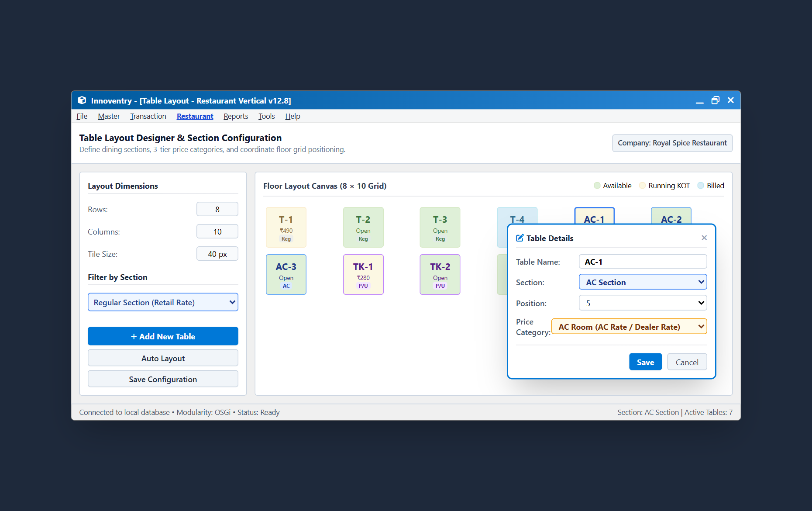The image size is (812, 511).
Task: Click the Auto Layout button
Action: (163, 358)
